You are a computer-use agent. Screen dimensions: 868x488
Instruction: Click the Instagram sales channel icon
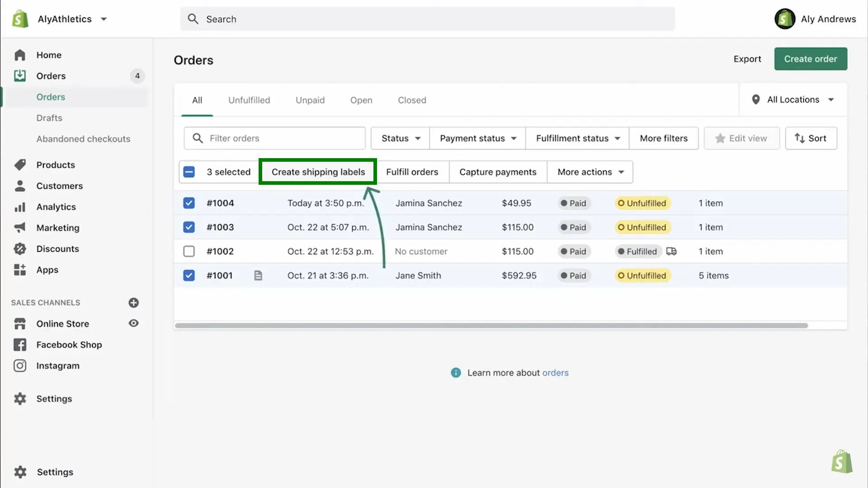[20, 366]
